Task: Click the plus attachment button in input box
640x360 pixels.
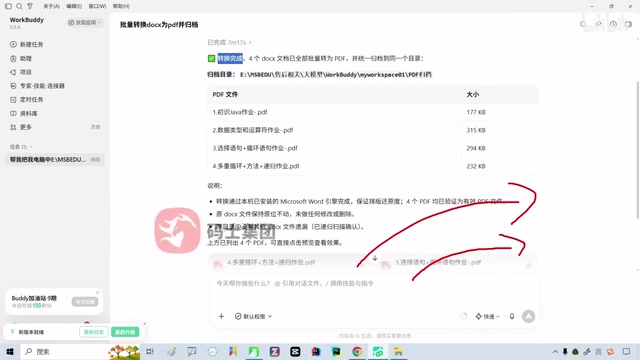Action: (221, 316)
